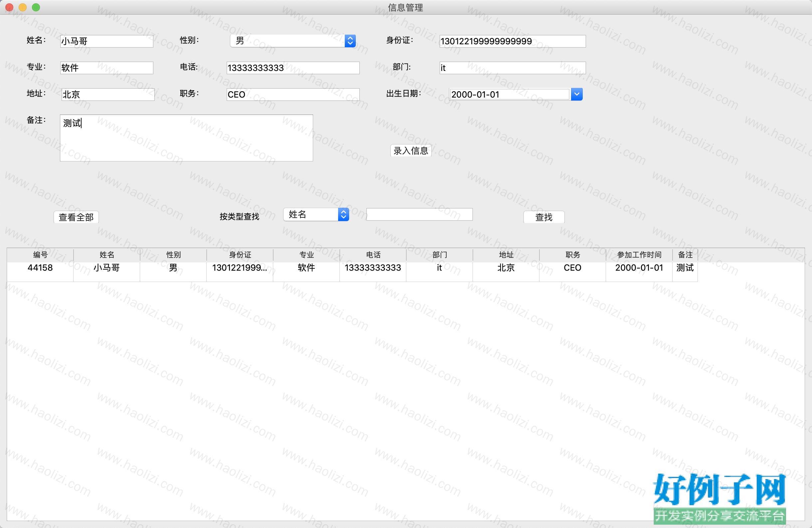Click the 查找 button
This screenshot has height=528, width=812.
(x=544, y=217)
